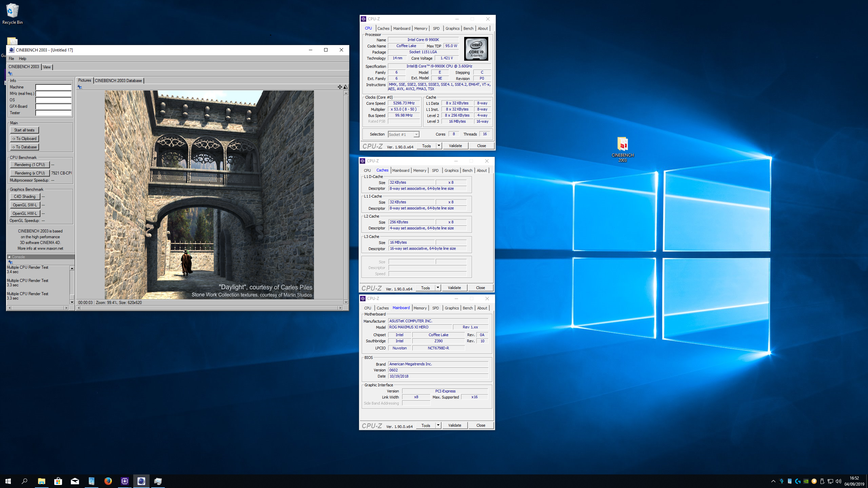Viewport: 868px width, 488px height.
Task: Open Memory tab in top CPU-Z window
Action: tap(421, 28)
